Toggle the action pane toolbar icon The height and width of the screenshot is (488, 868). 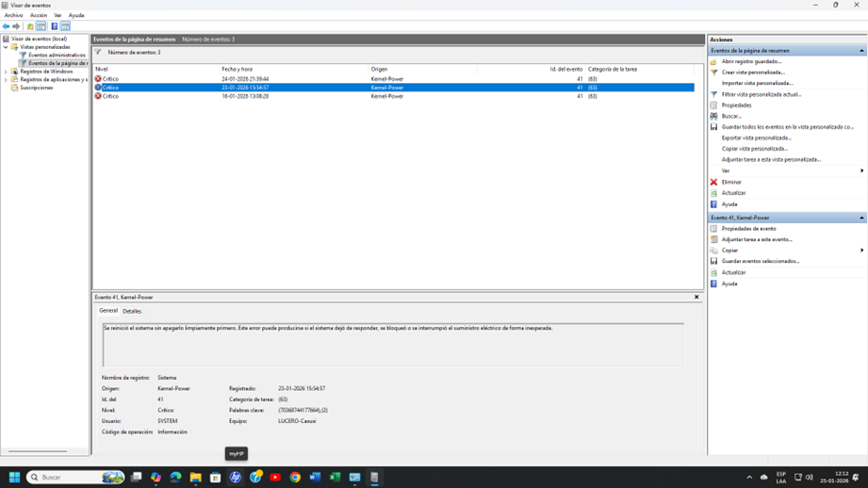pyautogui.click(x=65, y=26)
